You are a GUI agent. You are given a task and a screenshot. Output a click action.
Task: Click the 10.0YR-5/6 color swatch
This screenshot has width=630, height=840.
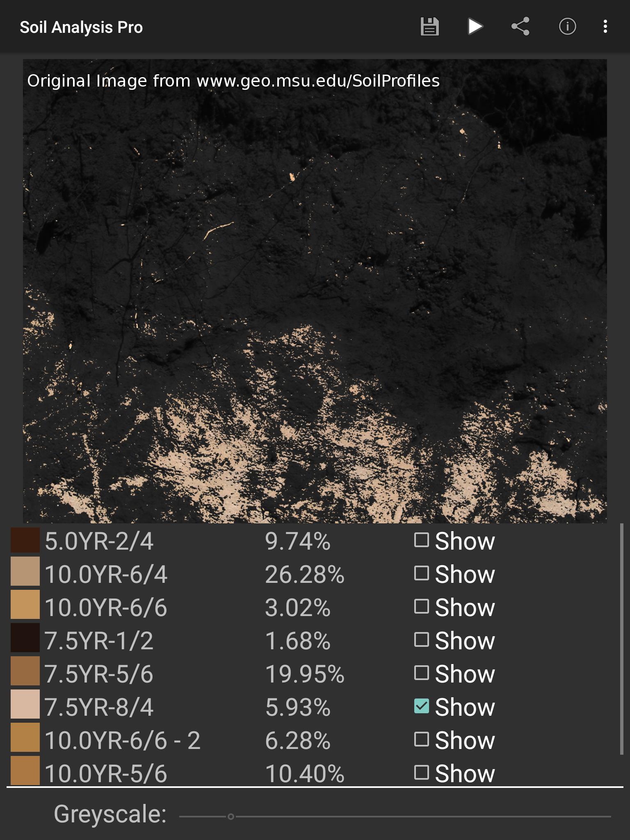[25, 770]
